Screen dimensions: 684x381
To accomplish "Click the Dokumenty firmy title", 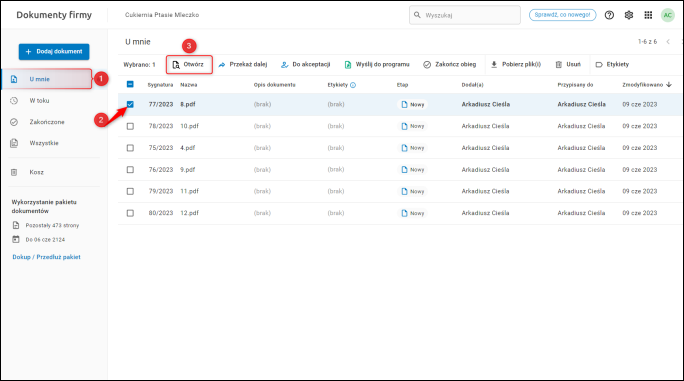I will [54, 15].
